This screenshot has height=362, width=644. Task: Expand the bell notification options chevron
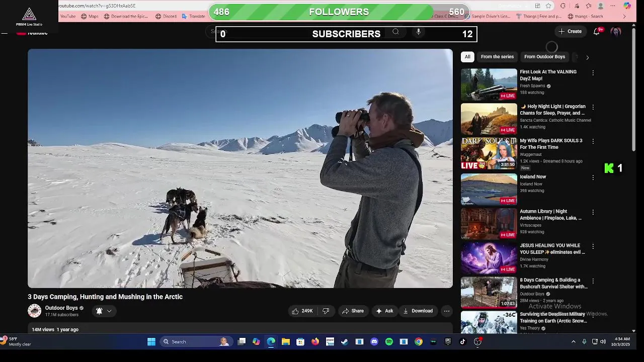[x=109, y=311]
